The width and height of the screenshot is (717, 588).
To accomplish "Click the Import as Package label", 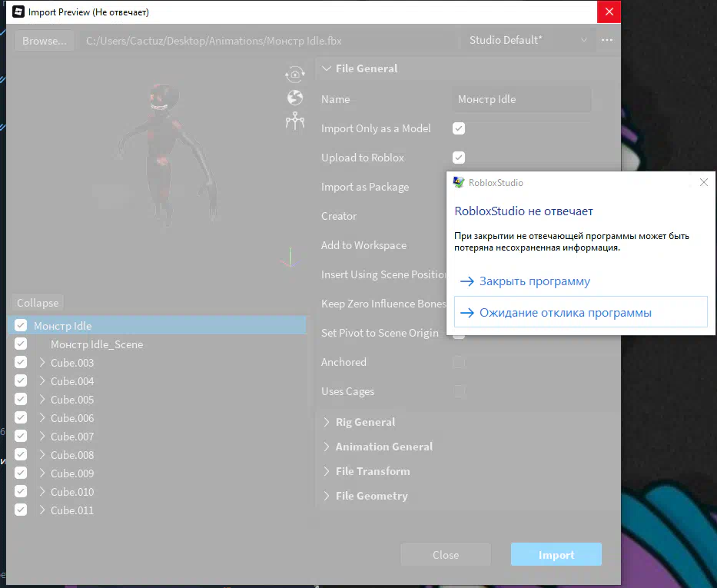I will (x=365, y=187).
